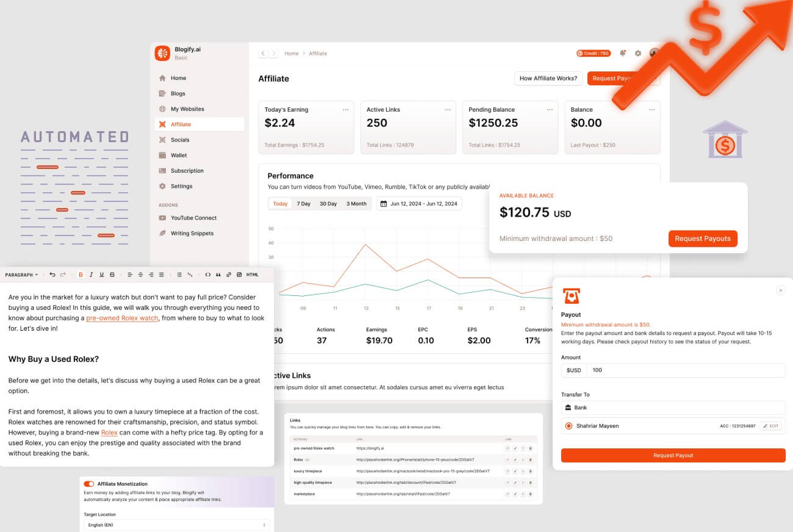
Task: Open notifications bell in top bar
Action: click(623, 53)
